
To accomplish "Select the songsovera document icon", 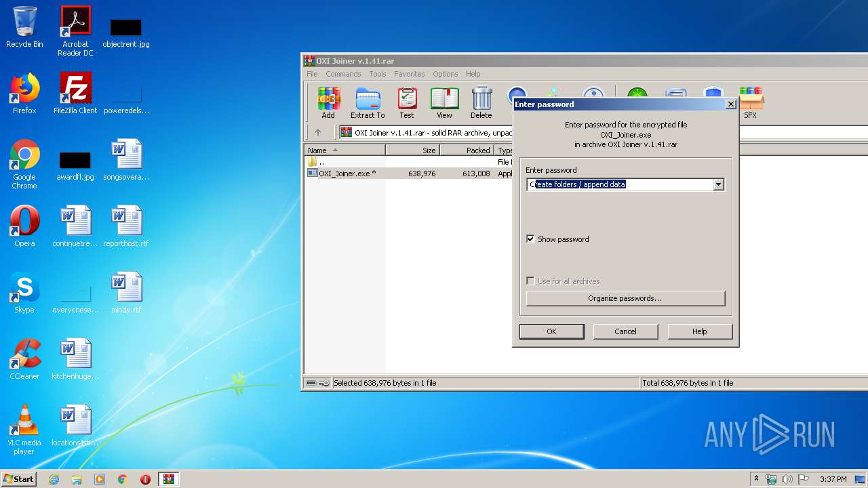I will (x=126, y=160).
